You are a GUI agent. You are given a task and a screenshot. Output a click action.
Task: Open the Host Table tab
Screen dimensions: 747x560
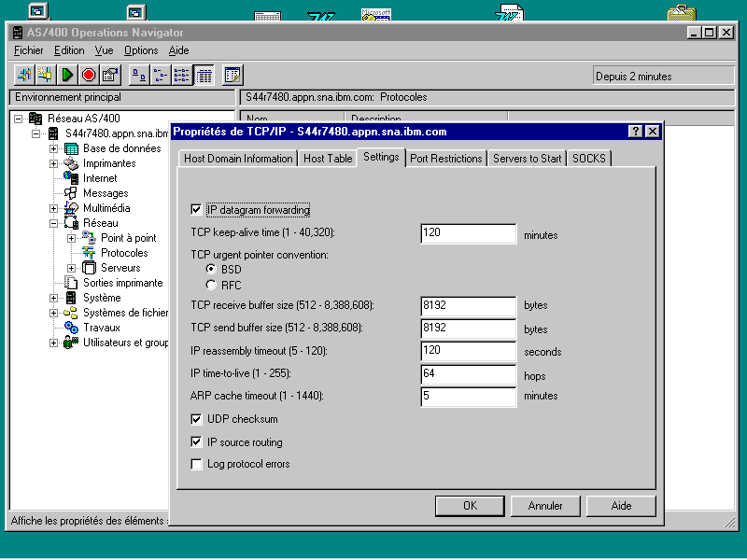pyautogui.click(x=328, y=159)
